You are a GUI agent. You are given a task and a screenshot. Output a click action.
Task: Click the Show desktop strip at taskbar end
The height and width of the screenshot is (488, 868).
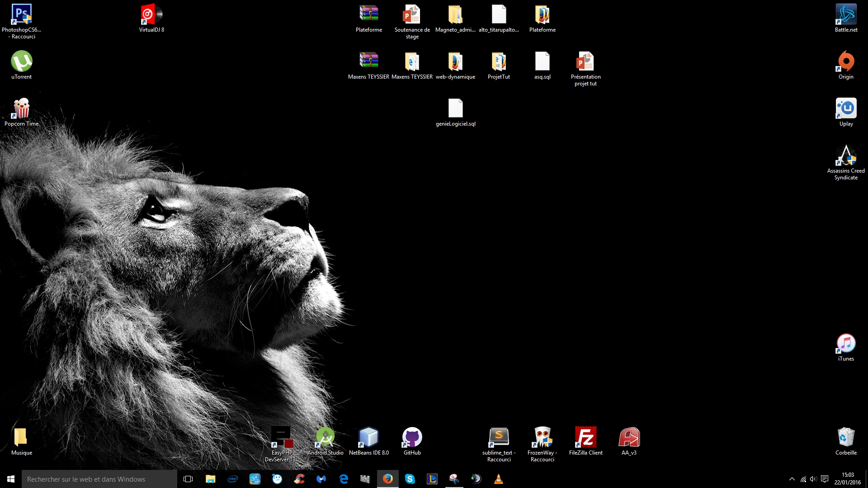866,479
